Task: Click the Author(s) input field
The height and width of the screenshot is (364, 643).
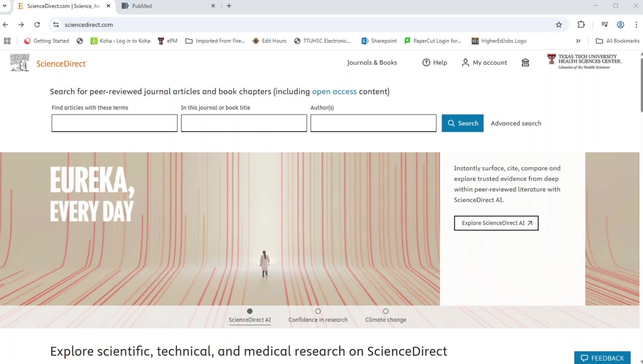Action: 373,123
